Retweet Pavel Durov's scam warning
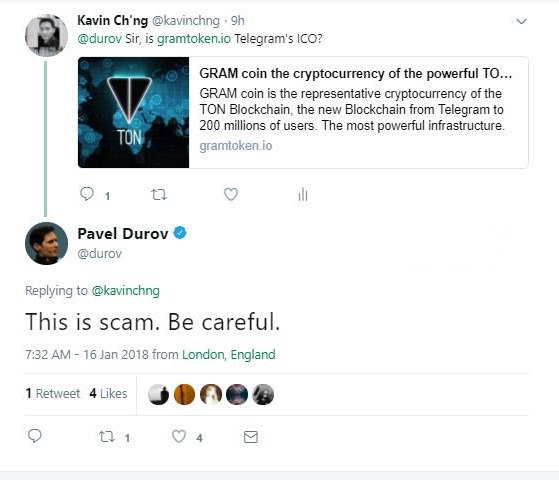Screen dimensions: 559x480 [107, 436]
